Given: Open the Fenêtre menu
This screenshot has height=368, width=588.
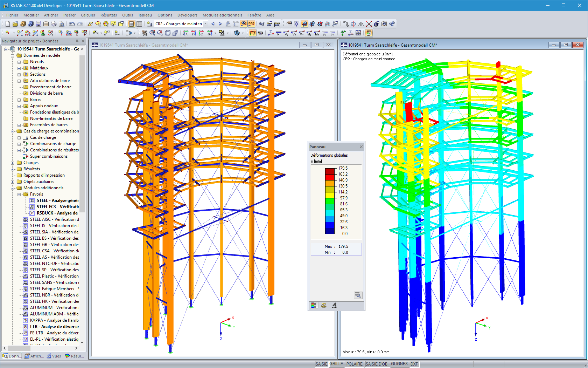Looking at the screenshot, I should (254, 15).
